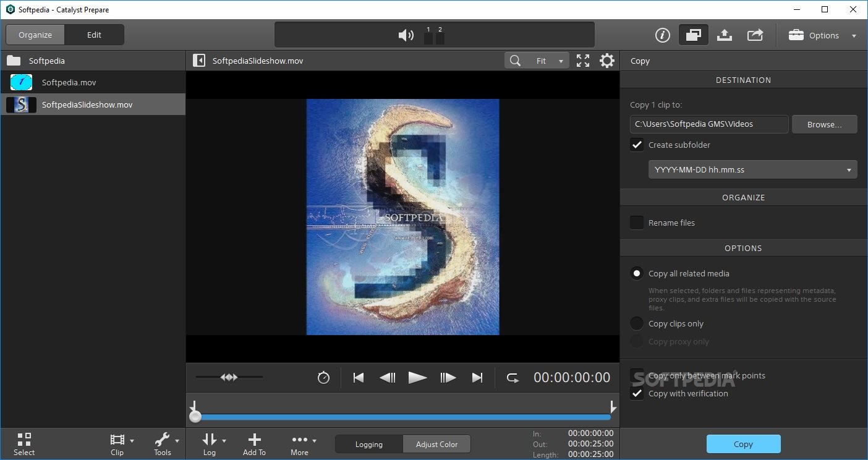Open the Clip filmstrip menu
Image resolution: width=868 pixels, height=460 pixels.
click(121, 445)
